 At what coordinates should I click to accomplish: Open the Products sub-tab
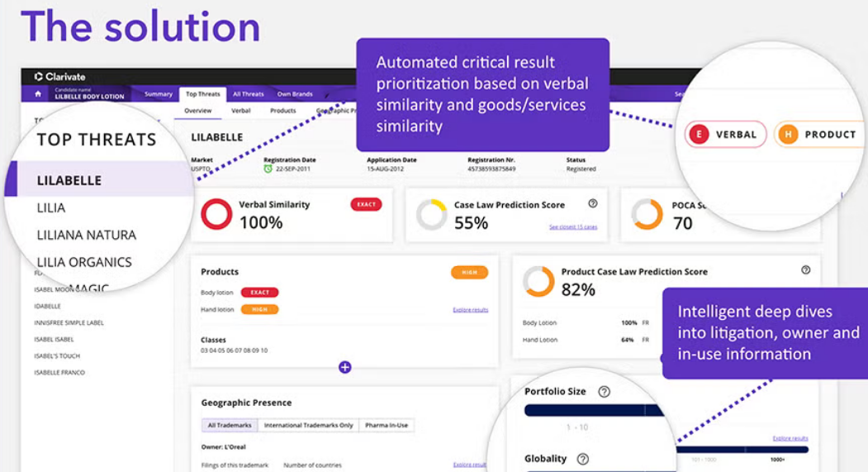[283, 111]
